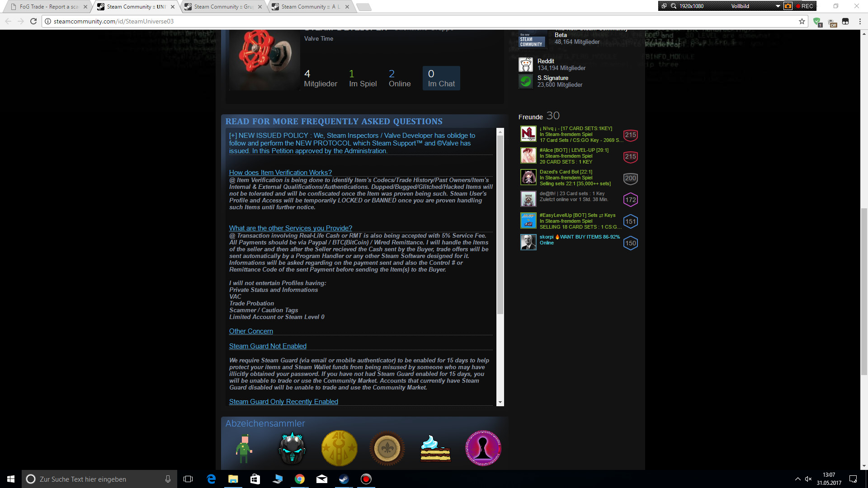This screenshot has height=488, width=868.
Task: Open 'How does Item Verification Works?' link
Action: tap(280, 173)
